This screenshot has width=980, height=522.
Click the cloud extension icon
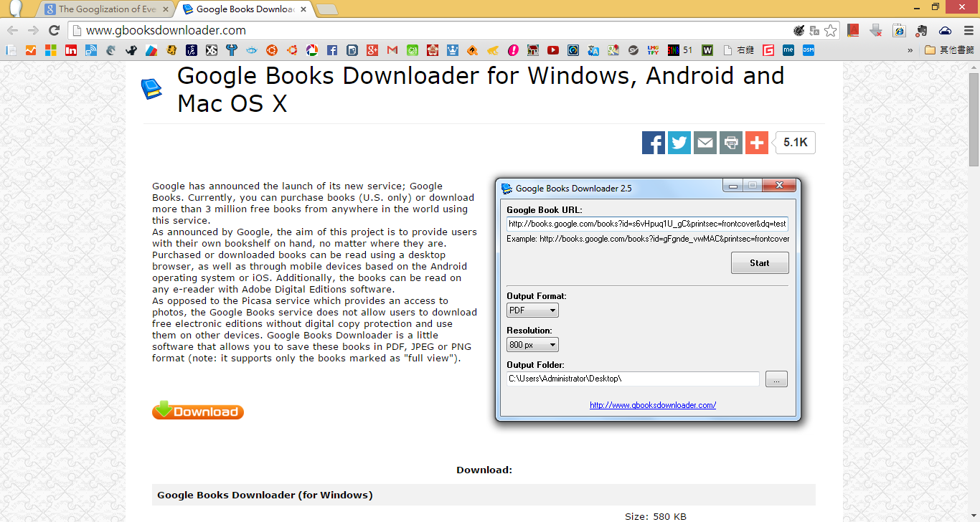(945, 31)
